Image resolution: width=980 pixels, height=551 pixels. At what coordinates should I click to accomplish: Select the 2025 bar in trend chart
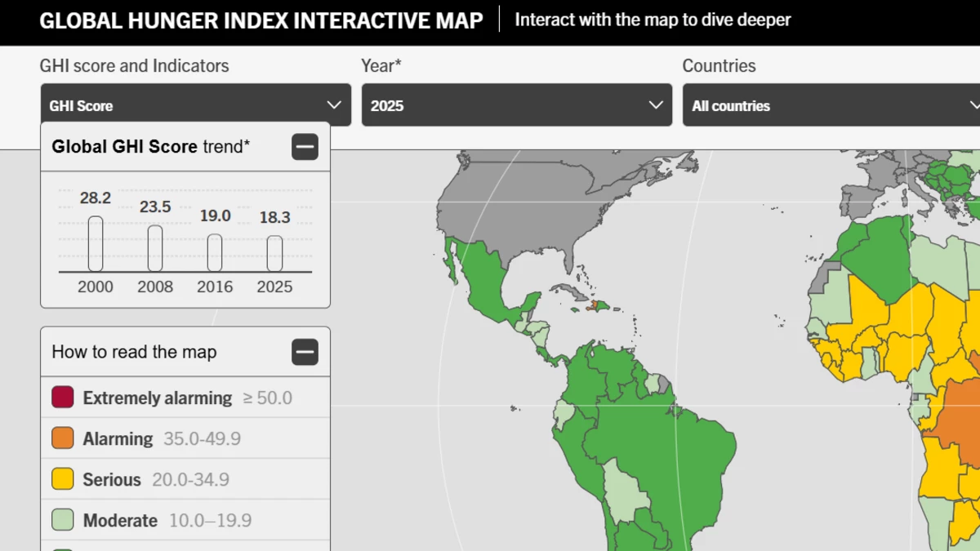pos(274,253)
